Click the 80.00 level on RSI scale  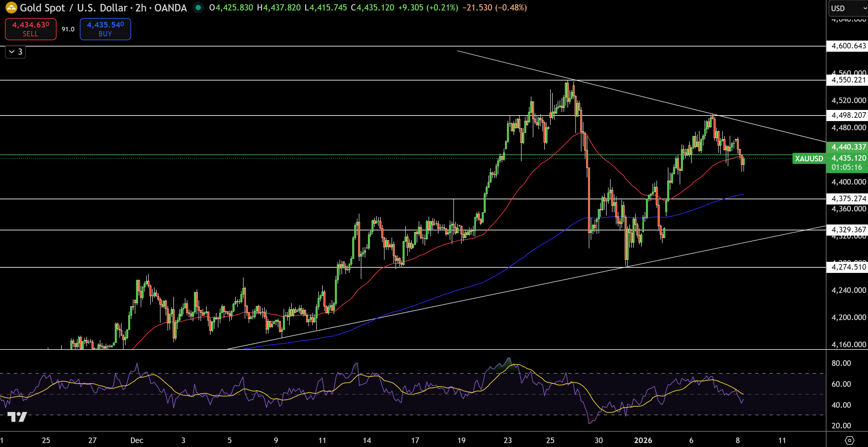coord(841,363)
